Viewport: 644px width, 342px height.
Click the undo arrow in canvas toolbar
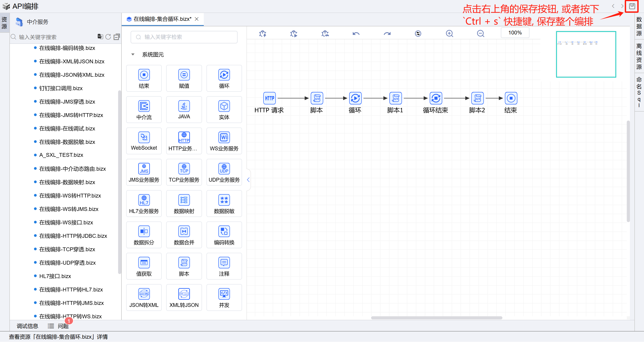point(356,34)
